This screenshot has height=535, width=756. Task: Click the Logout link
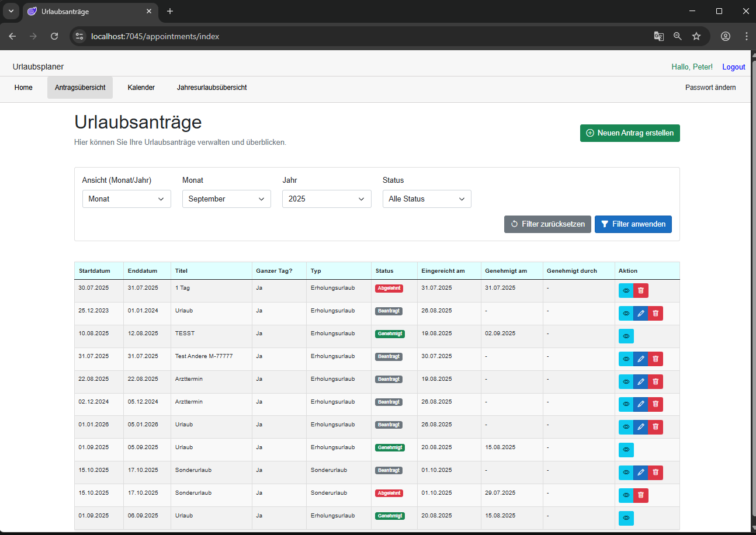tap(733, 67)
